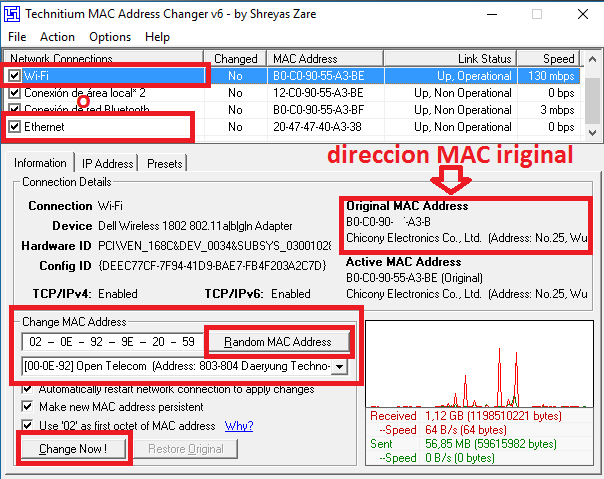Select MAC address B0-C0-90-55-A3-BF cell
Image resolution: width=604 pixels, height=479 pixels.
[x=318, y=110]
